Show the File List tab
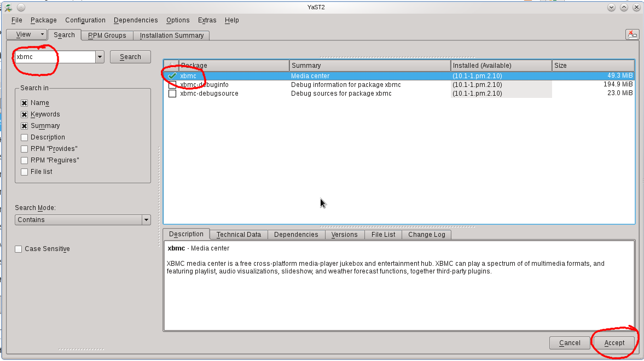This screenshot has width=644, height=361. tap(383, 235)
